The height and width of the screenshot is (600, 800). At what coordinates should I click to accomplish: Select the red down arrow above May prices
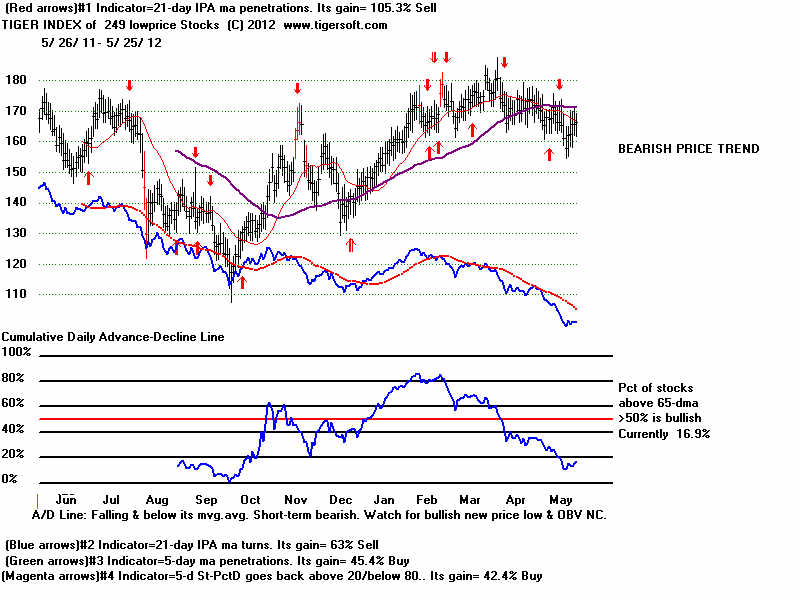560,85
